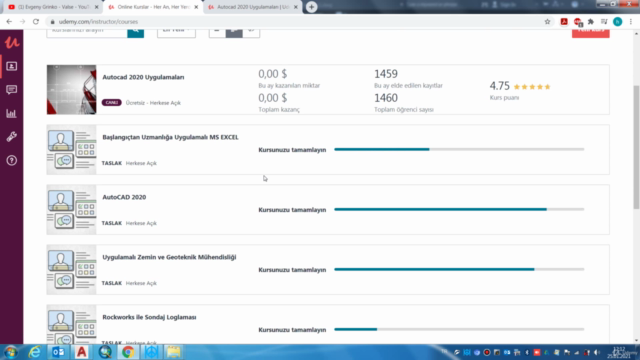Click the 1460 total students value

tap(386, 98)
